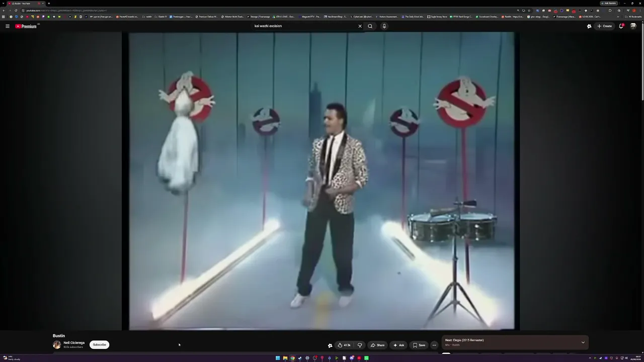Open the weather widget on the taskbar

pyautogui.click(x=11, y=358)
